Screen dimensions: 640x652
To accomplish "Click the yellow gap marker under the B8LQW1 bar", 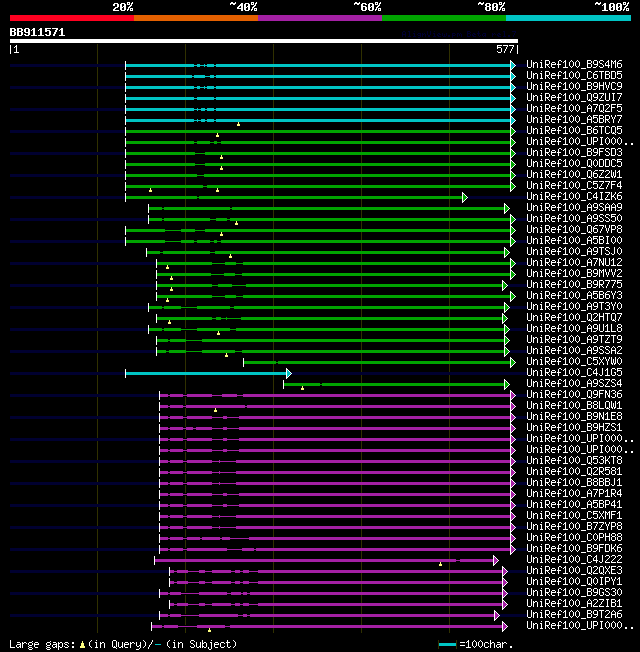I will (215, 410).
